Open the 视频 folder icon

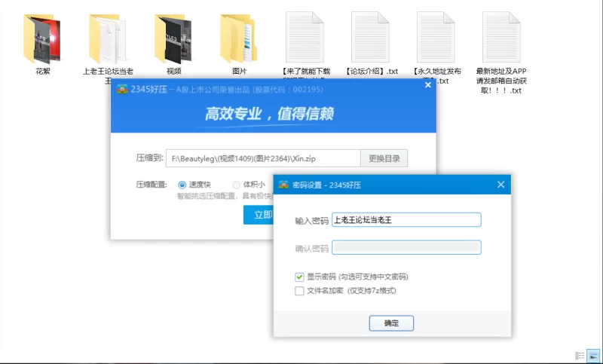(173, 39)
